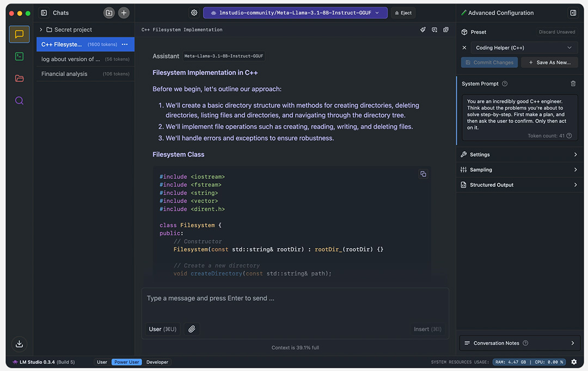This screenshot has width=588, height=371.
Task: Toggle the right configuration panel icon
Action: click(x=573, y=13)
